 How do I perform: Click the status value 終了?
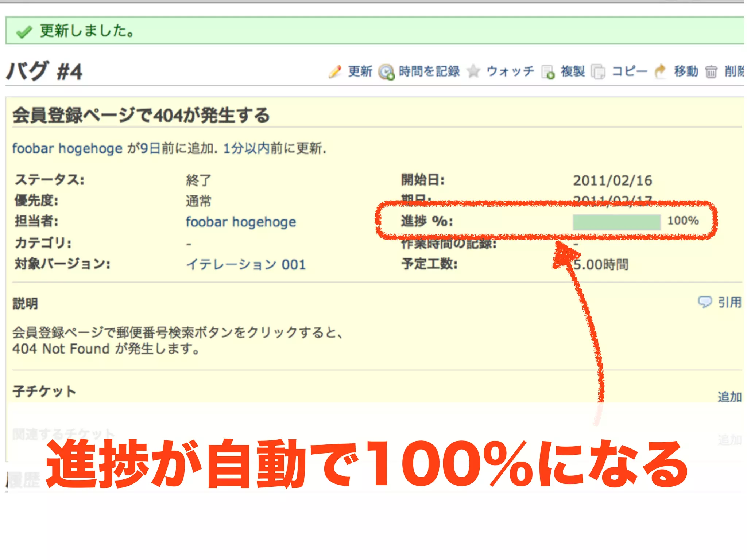click(x=198, y=180)
